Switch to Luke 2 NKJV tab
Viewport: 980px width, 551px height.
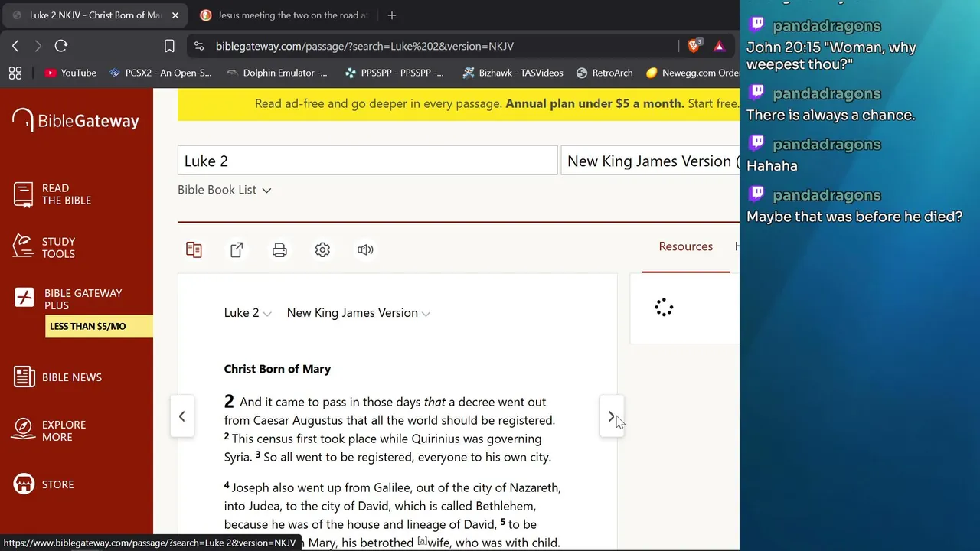pos(96,15)
